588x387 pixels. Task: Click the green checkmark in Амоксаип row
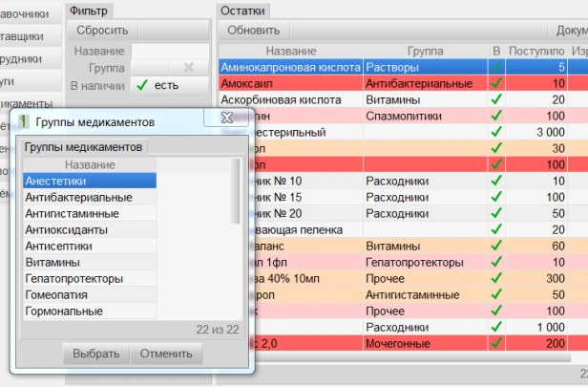[495, 84]
